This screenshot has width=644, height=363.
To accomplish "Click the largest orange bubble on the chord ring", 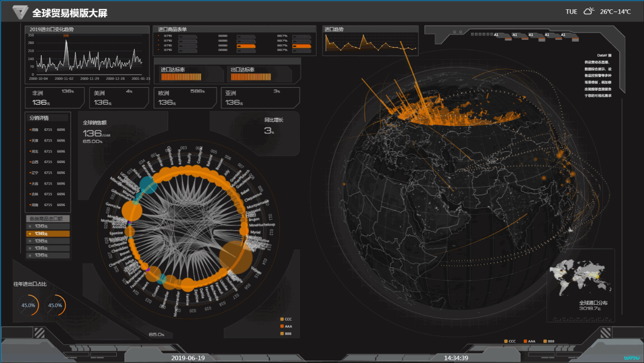I will point(236,257).
